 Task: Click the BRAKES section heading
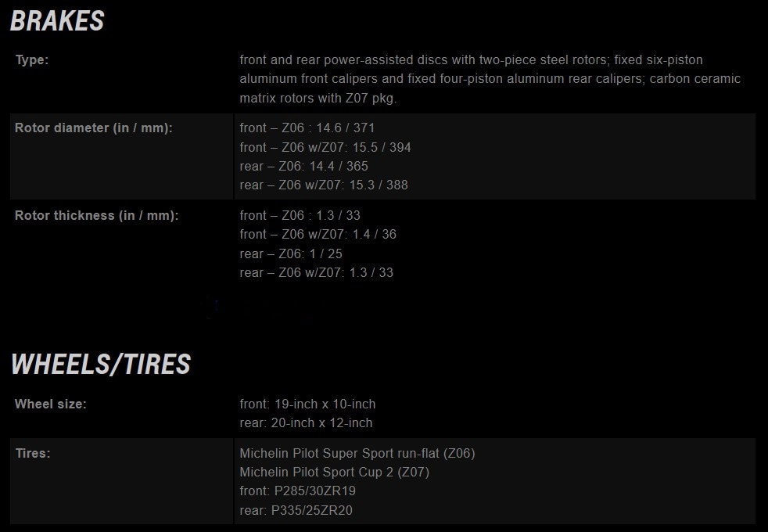tap(57, 21)
